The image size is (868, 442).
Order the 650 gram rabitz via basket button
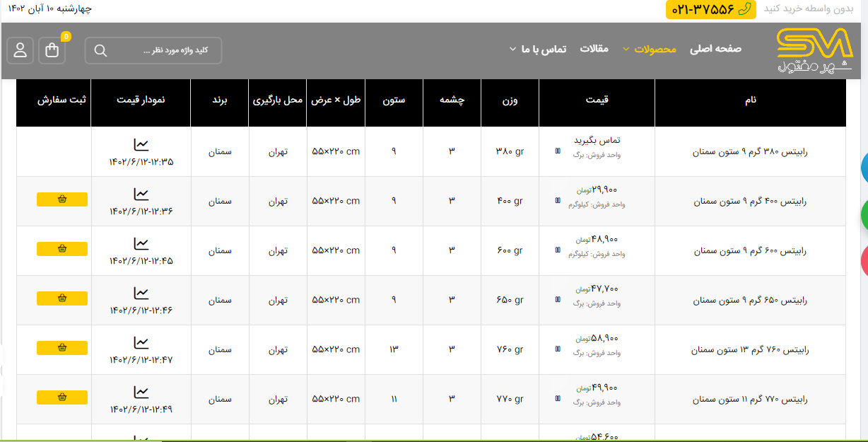(x=62, y=298)
